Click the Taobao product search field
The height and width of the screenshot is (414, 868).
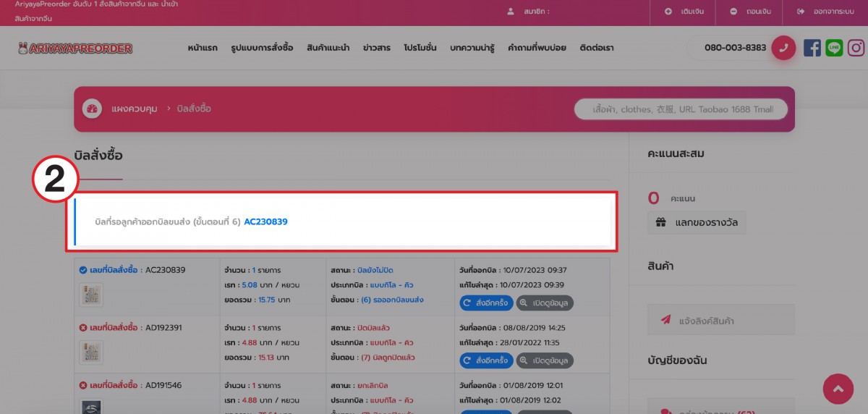(678, 109)
